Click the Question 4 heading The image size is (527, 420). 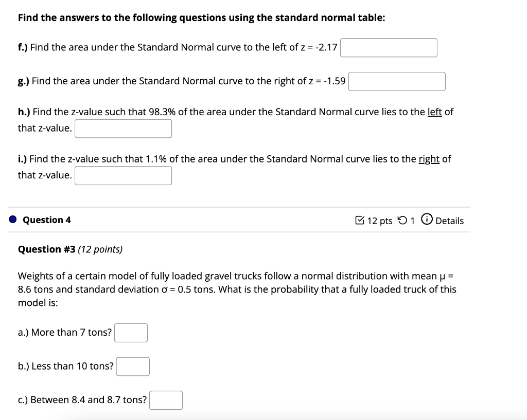[x=46, y=220]
